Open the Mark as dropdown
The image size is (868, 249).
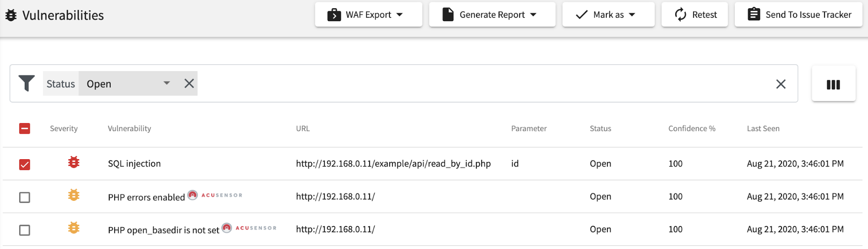tap(608, 15)
